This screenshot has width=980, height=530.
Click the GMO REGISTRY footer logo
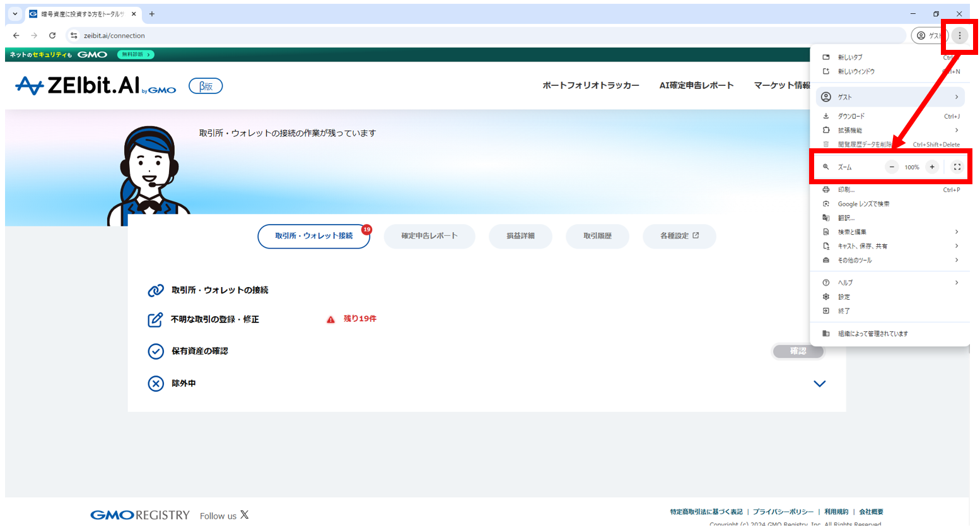pyautogui.click(x=140, y=515)
